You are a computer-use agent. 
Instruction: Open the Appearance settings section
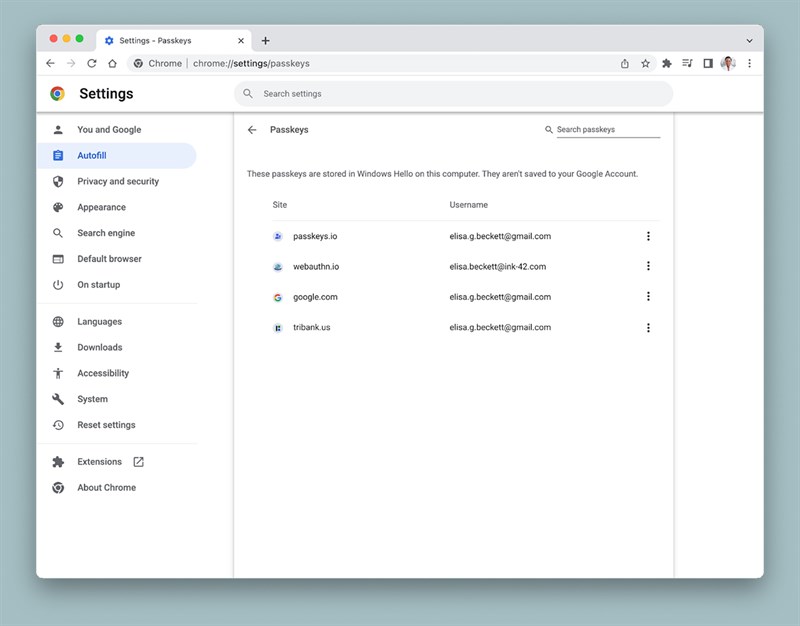click(101, 207)
